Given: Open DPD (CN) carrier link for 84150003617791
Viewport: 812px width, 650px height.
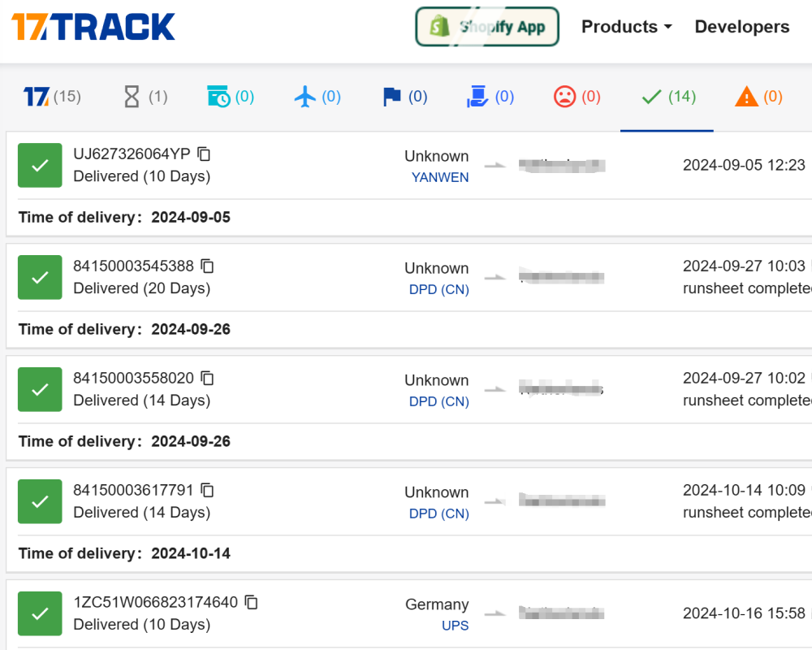Looking at the screenshot, I should (x=439, y=513).
